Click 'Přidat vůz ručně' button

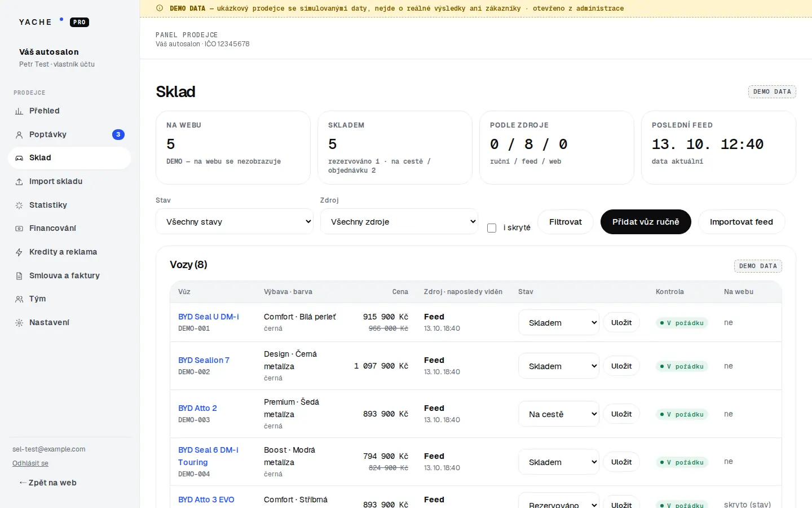pyautogui.click(x=646, y=222)
